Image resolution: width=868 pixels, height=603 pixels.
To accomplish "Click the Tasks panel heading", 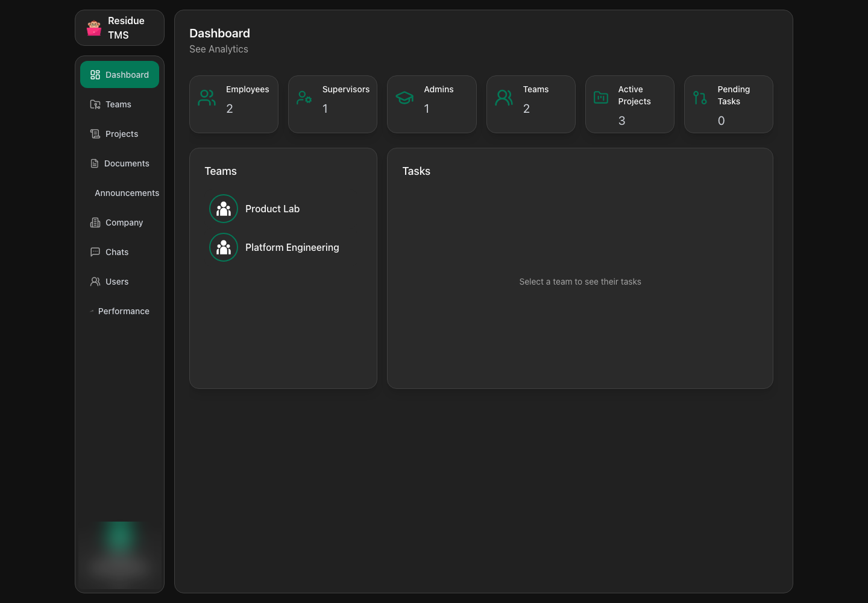I will (417, 171).
